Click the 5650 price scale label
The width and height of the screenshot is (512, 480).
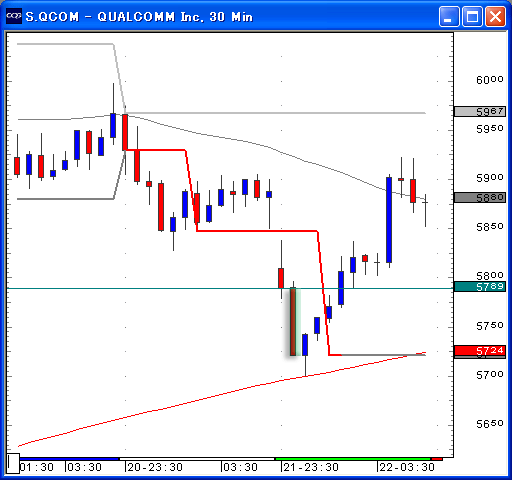click(x=489, y=424)
